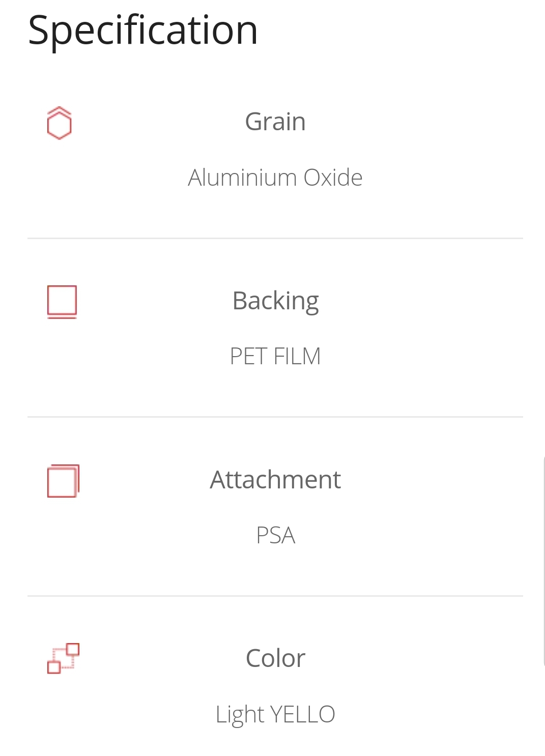Tap the Attachment label
This screenshot has height=756, width=545.
(x=275, y=479)
